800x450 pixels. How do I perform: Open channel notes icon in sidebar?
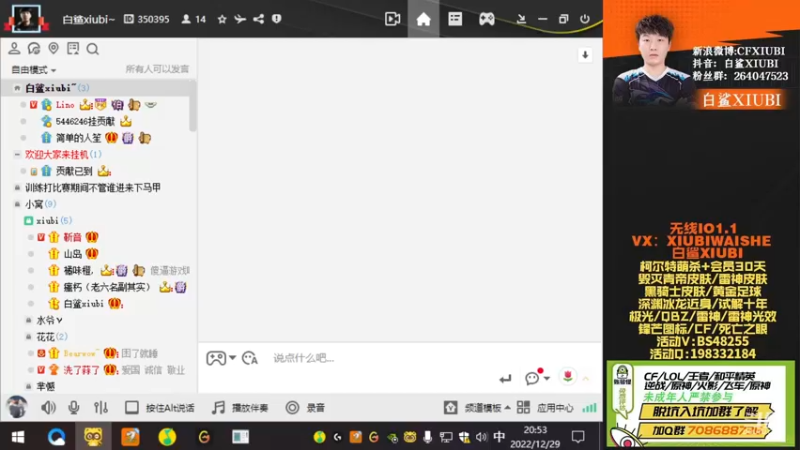pyautogui.click(x=73, y=48)
